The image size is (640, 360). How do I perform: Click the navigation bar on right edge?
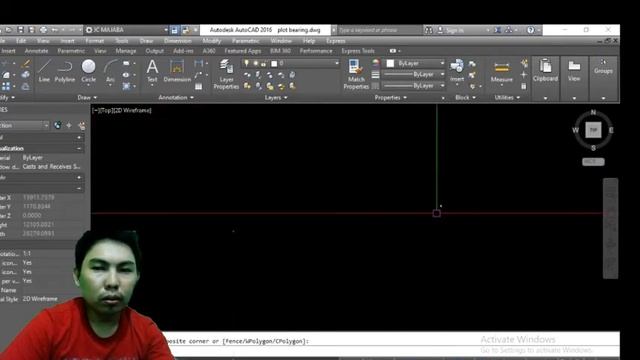pos(610,229)
